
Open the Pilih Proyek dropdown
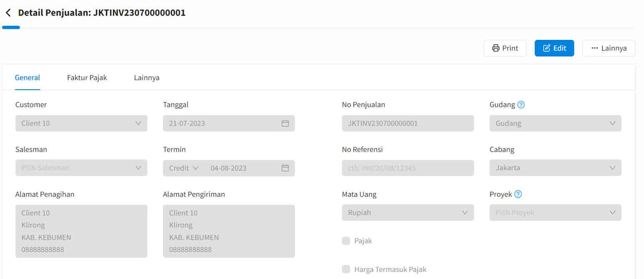pyautogui.click(x=556, y=213)
